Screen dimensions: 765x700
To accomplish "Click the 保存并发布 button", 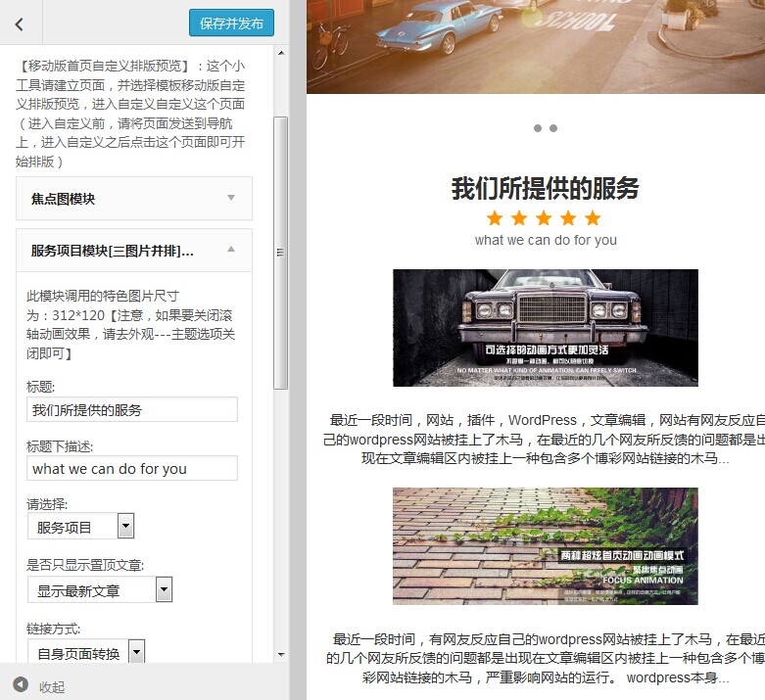I will pos(231,23).
